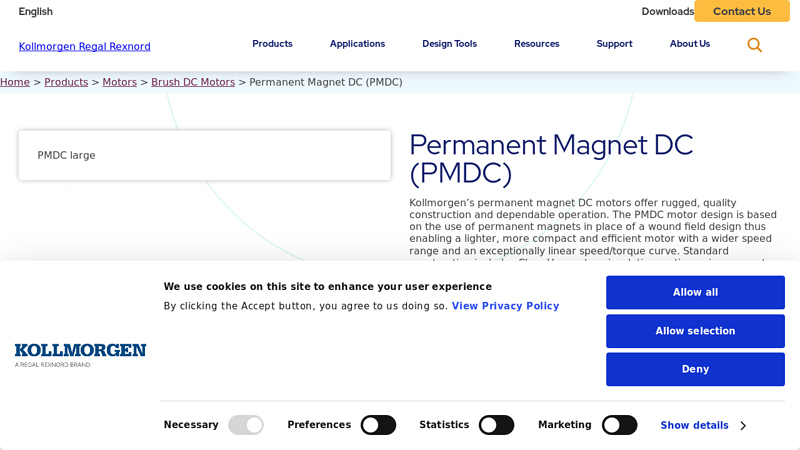Click the PMDC large image placeholder
The width and height of the screenshot is (800, 450).
(205, 155)
